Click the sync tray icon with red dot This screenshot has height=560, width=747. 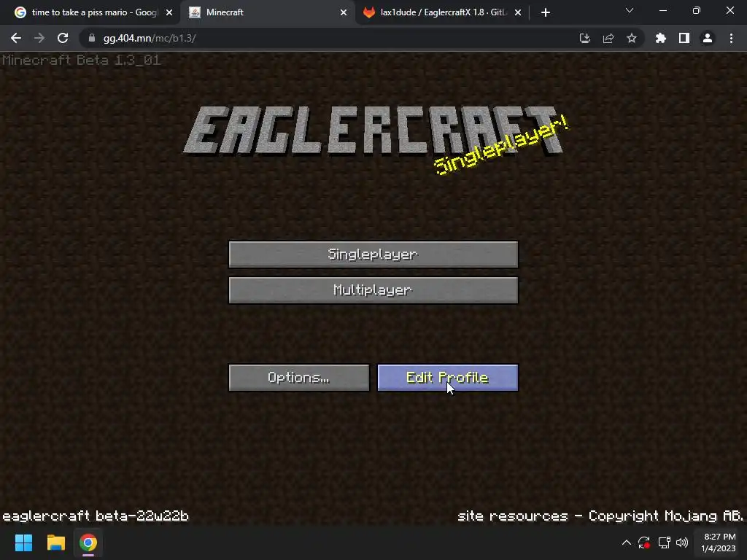[x=644, y=542]
